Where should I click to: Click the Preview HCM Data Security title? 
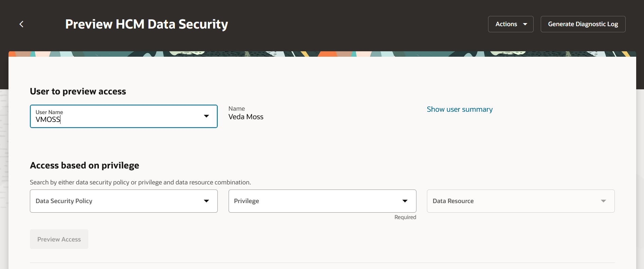pos(146,24)
